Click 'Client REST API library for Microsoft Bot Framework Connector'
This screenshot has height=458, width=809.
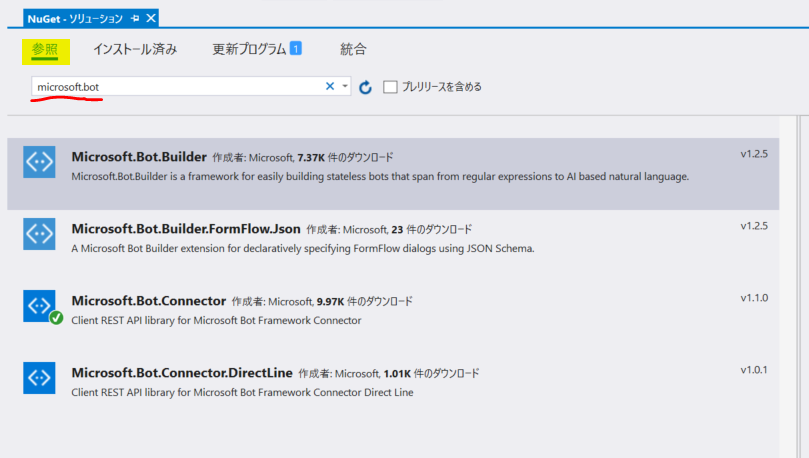tap(216, 320)
